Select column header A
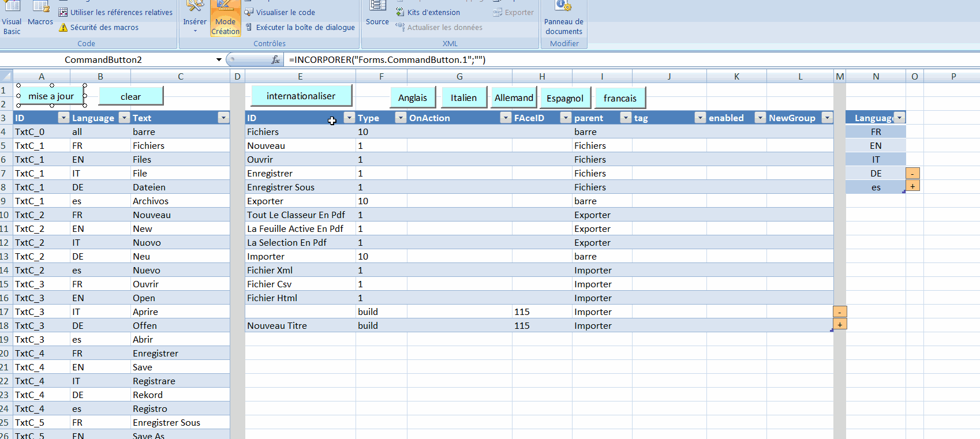Viewport: 980px width, 439px height. pos(42,76)
